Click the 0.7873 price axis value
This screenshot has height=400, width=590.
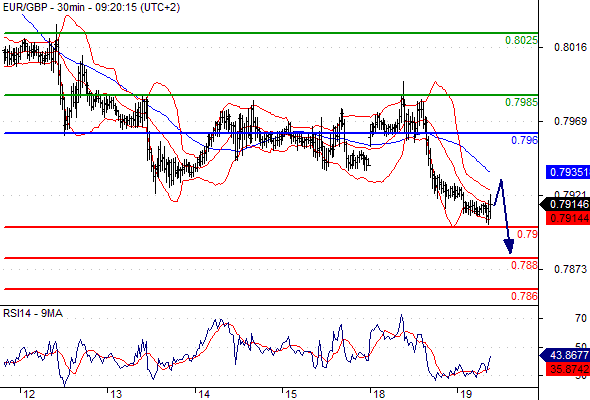[570, 269]
